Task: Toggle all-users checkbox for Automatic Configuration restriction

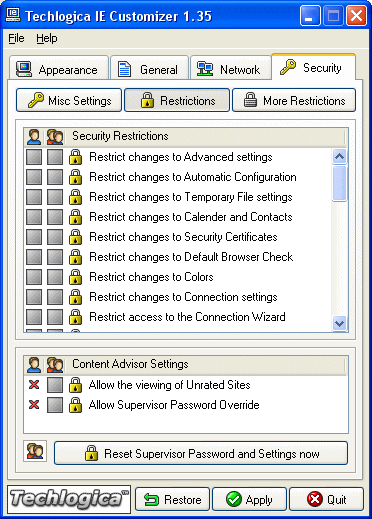Action: [55, 177]
